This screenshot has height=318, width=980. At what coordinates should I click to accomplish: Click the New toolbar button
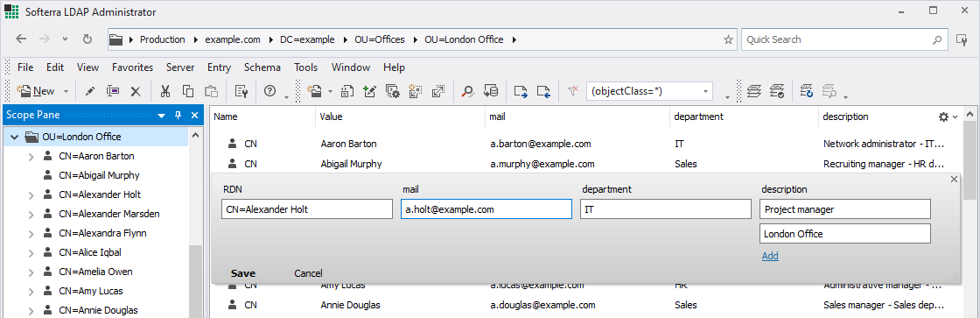(x=36, y=91)
